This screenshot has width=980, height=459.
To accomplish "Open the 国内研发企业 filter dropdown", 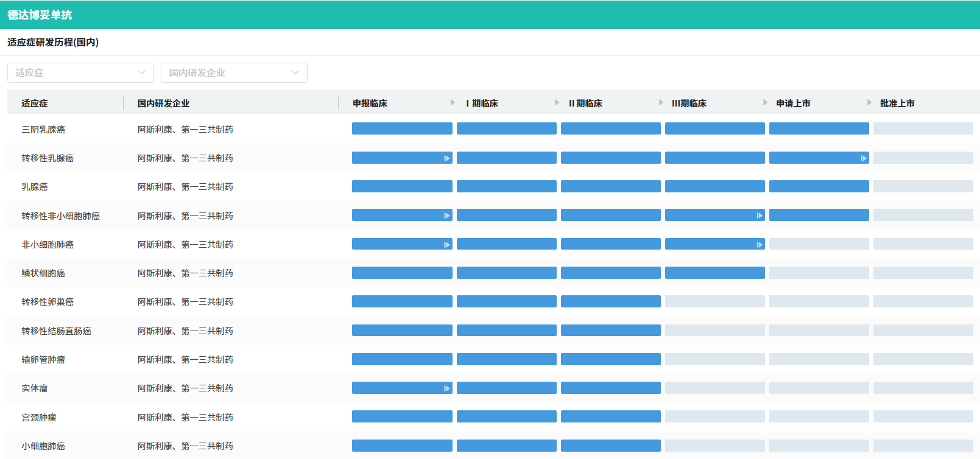I will tap(234, 72).
